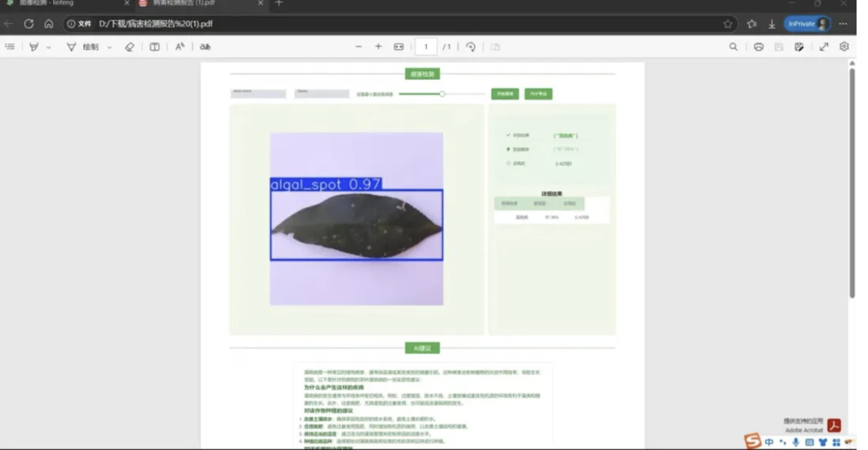
Task: Zoom in with the plus button
Action: pyautogui.click(x=378, y=47)
